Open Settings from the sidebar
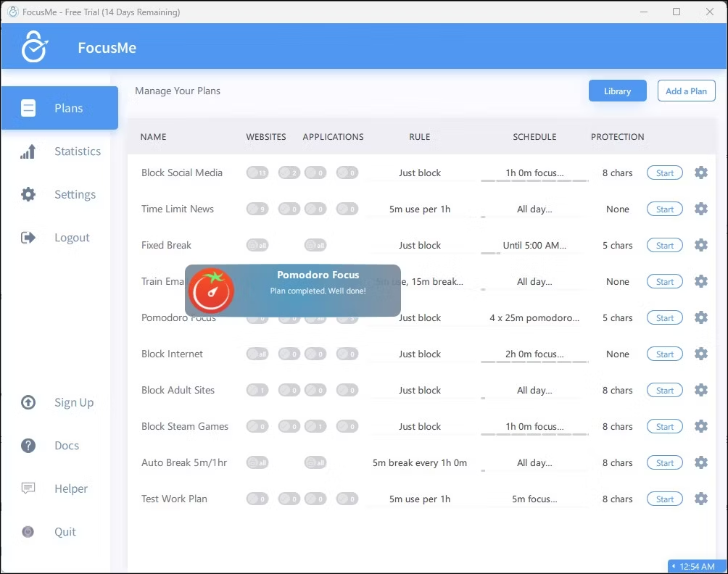 59,194
